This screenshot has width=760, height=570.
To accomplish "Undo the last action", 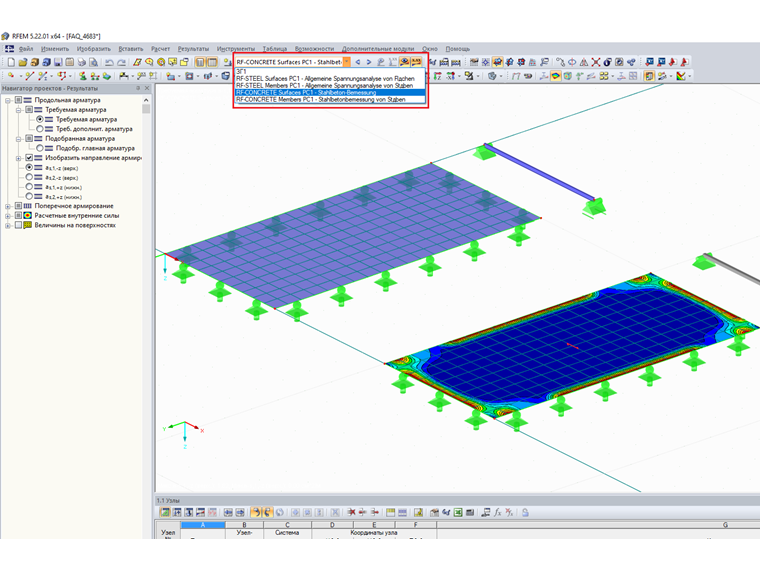I will [109, 62].
